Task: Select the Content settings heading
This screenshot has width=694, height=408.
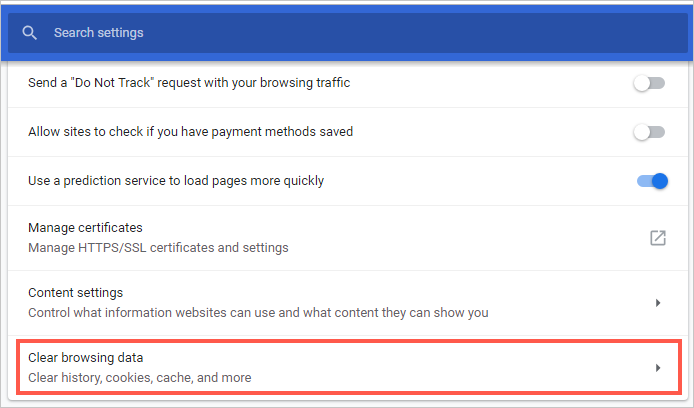Action: click(x=75, y=293)
